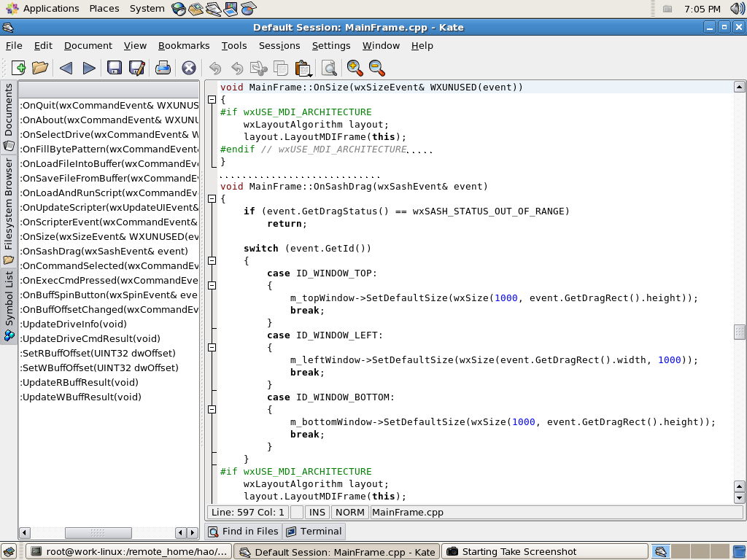Open the volume control speaker icon

(737, 9)
